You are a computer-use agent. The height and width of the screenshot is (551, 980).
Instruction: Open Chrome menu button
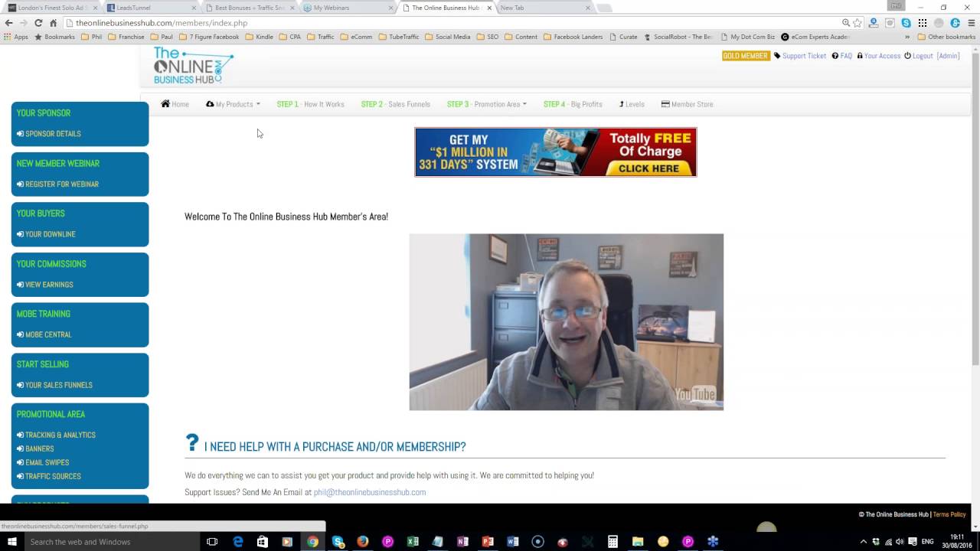pyautogui.click(x=972, y=23)
